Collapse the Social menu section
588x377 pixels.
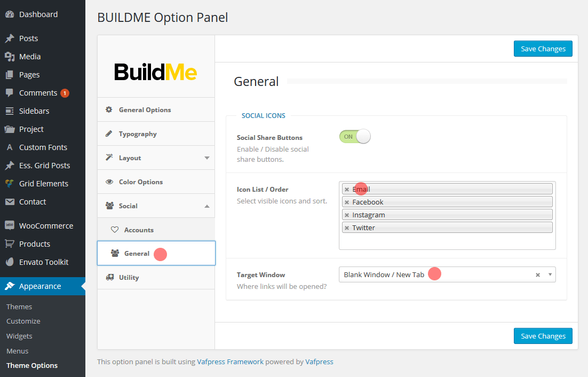(207, 206)
